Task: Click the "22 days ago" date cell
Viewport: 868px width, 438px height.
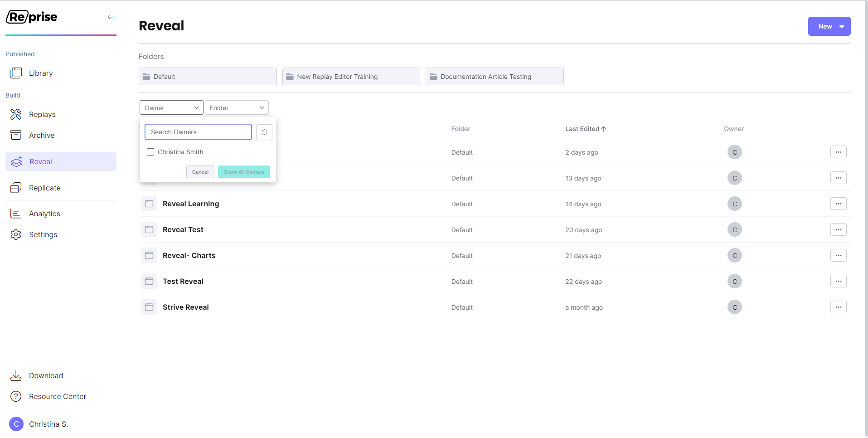Action: (583, 282)
